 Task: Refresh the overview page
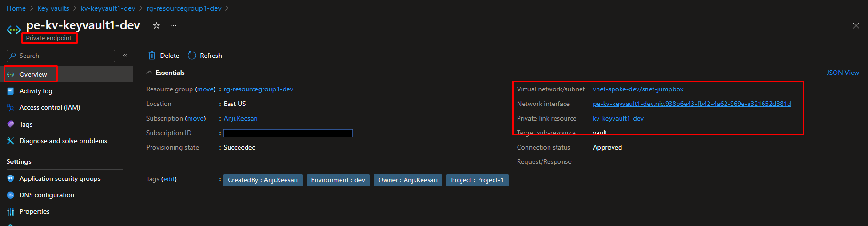(x=205, y=56)
